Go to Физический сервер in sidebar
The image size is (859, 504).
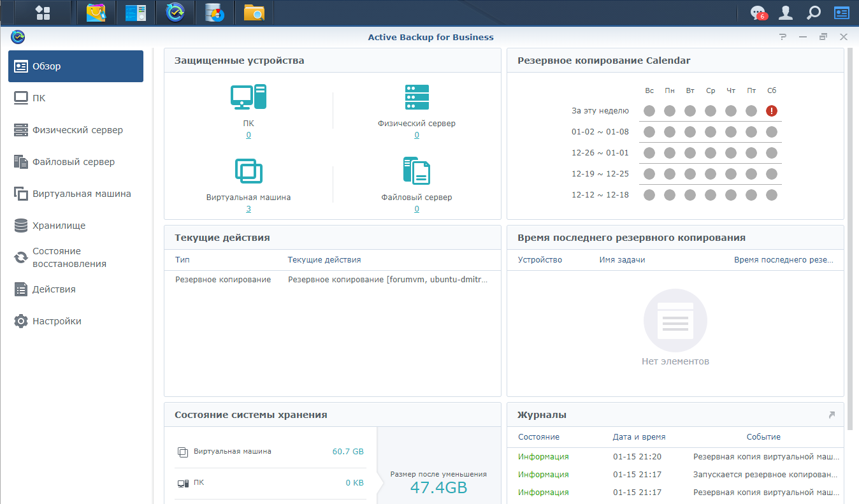(x=76, y=130)
